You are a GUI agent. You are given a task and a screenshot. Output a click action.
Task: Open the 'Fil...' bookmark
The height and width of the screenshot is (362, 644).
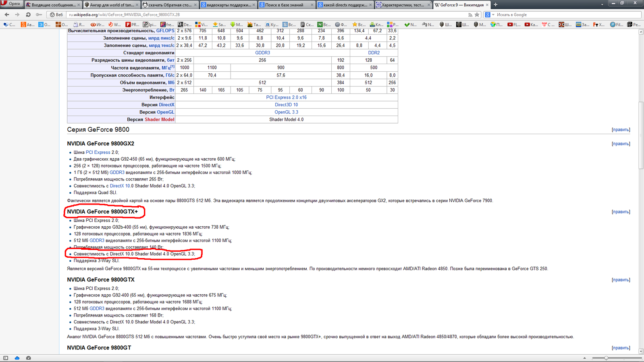pyautogui.click(x=617, y=25)
